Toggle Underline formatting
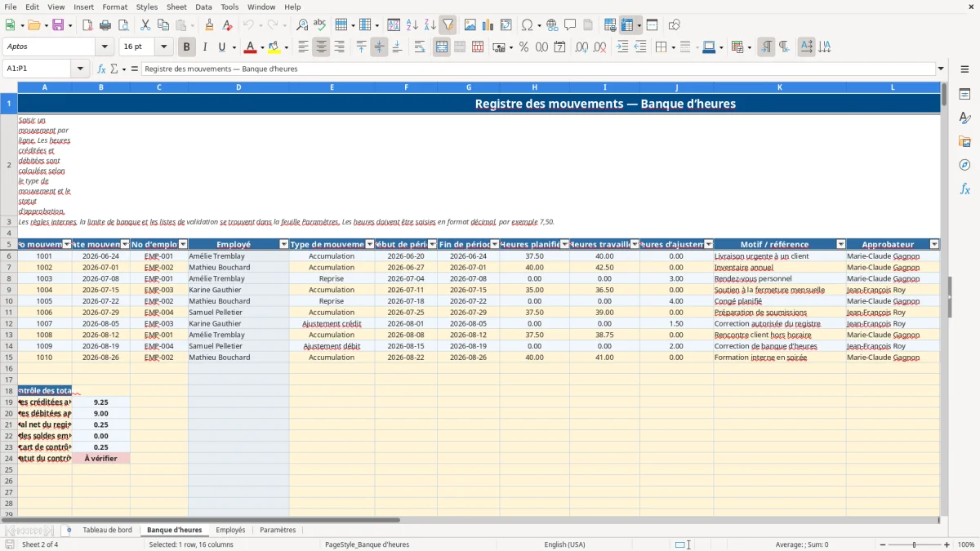Screen dimensions: 980x551 (x=221, y=47)
